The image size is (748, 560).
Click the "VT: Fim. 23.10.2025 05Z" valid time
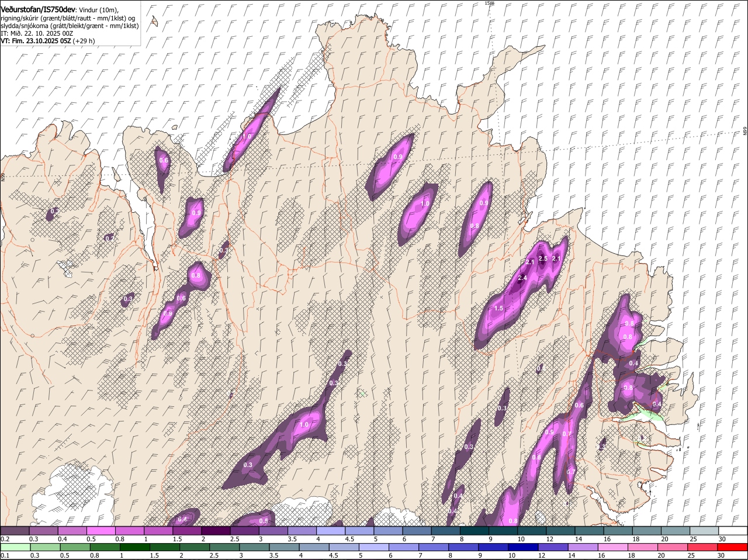tap(36, 41)
